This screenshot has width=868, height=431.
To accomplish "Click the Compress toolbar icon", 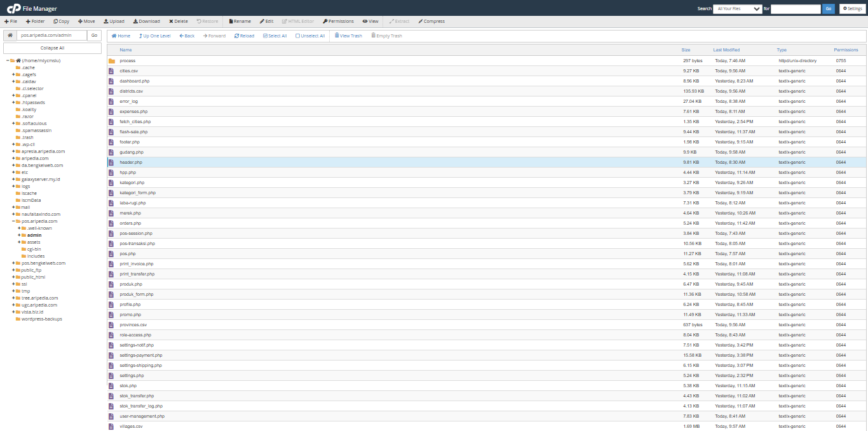I will point(420,22).
